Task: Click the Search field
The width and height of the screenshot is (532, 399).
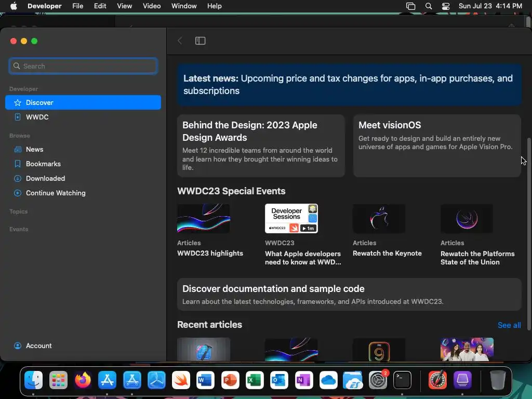Action: [x=83, y=66]
